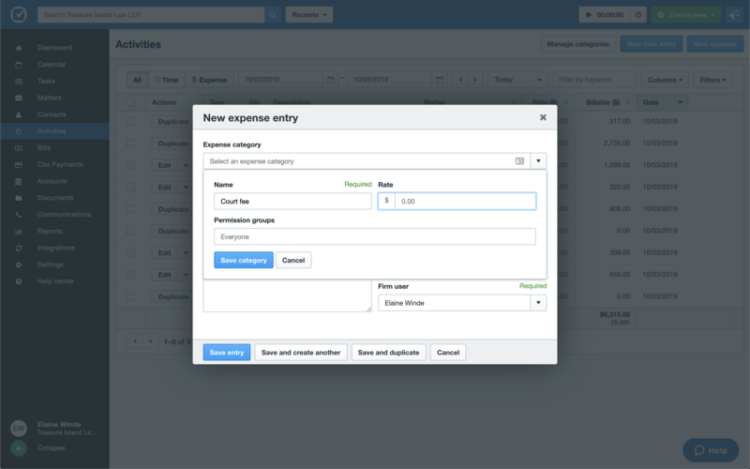The height and width of the screenshot is (469, 750).
Task: Click into the Rate input field
Action: [x=465, y=201]
